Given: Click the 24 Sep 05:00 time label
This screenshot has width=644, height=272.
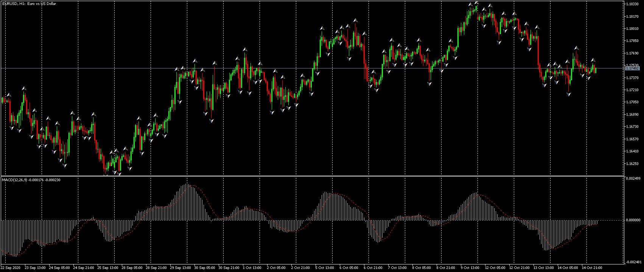Looking at the screenshot, I should point(59,268).
